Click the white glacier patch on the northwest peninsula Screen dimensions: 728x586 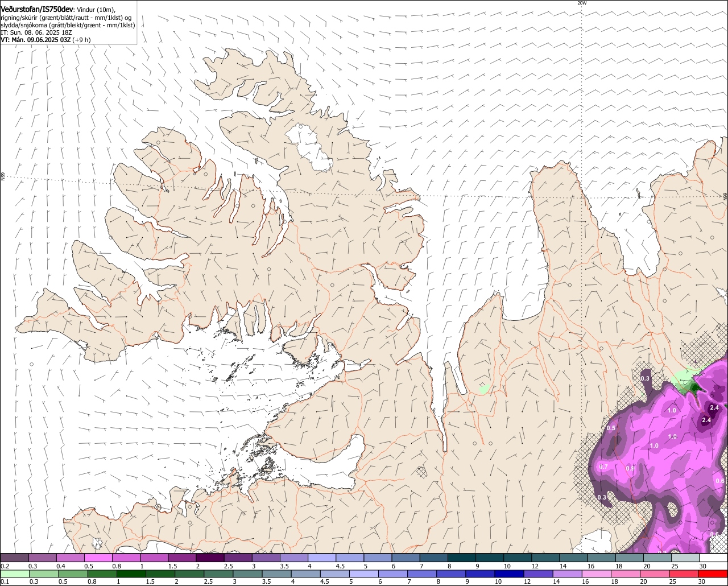click(x=309, y=148)
